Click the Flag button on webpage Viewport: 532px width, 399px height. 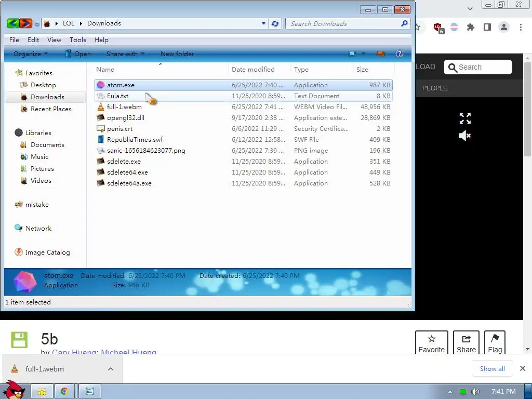[x=495, y=343]
